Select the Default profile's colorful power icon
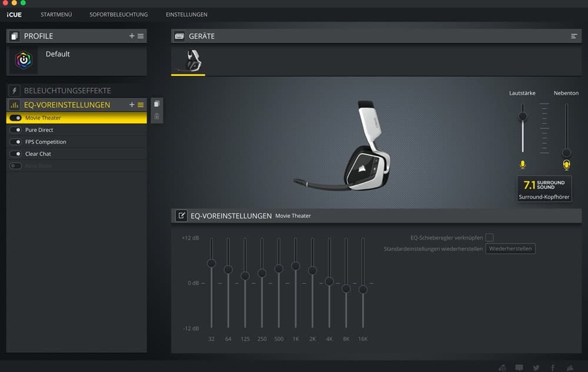 coord(24,60)
